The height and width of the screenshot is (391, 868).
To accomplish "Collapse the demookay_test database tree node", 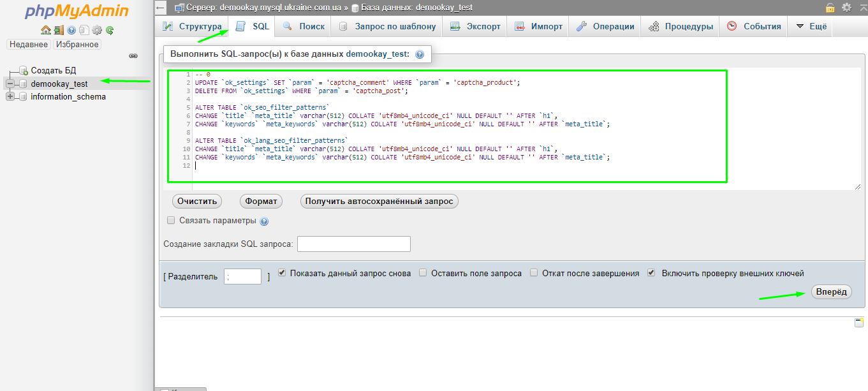I will point(10,84).
